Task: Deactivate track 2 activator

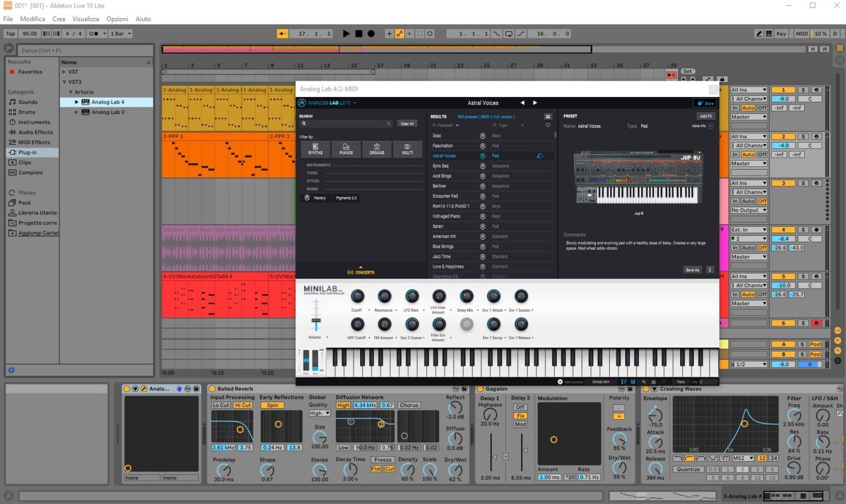Action: (783, 137)
